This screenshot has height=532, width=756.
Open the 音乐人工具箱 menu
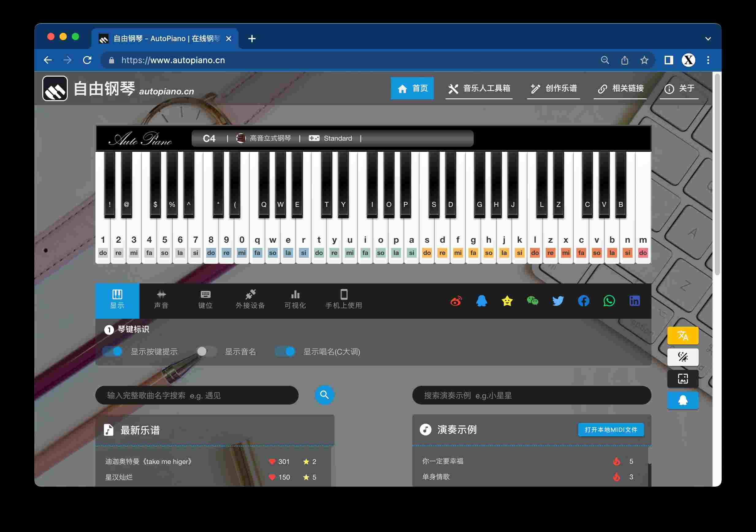coord(479,88)
